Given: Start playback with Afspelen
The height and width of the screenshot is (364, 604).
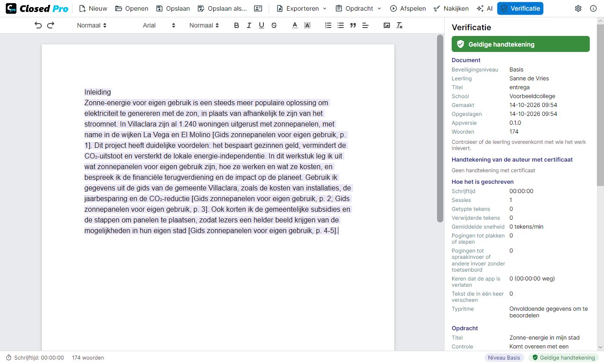Looking at the screenshot, I should tap(408, 8).
